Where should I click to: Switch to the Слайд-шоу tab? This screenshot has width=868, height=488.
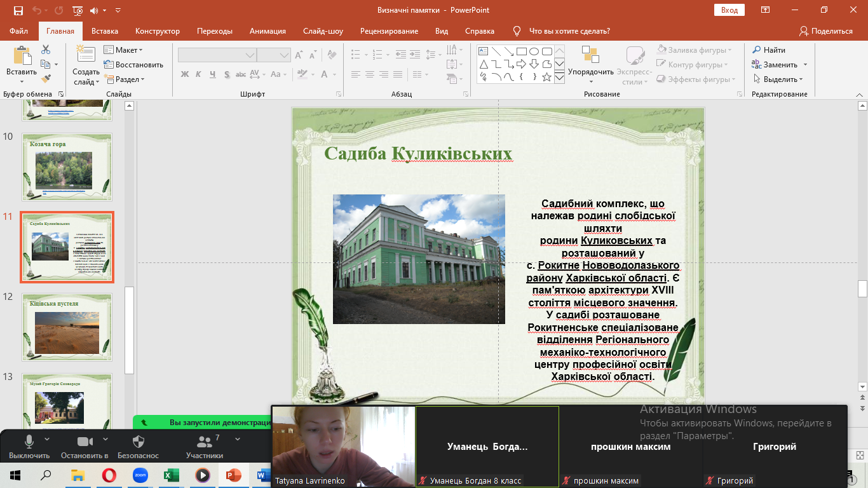tap(323, 31)
